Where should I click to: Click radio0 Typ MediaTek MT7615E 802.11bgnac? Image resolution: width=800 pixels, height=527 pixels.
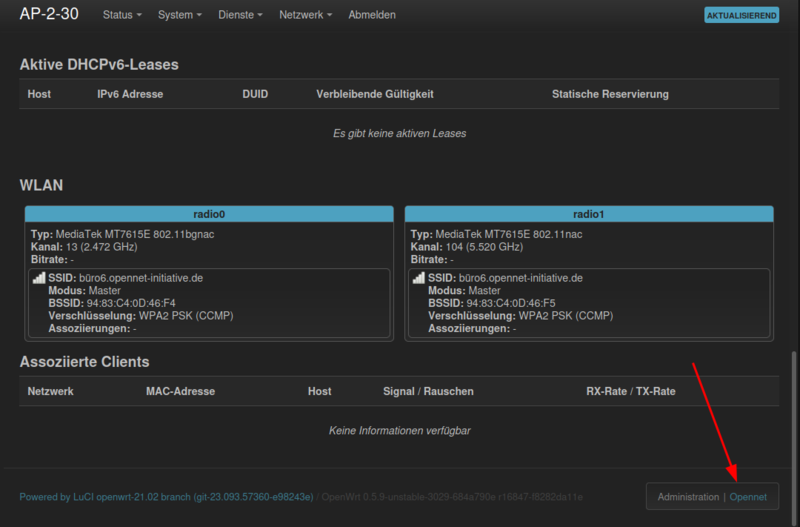pyautogui.click(x=122, y=234)
